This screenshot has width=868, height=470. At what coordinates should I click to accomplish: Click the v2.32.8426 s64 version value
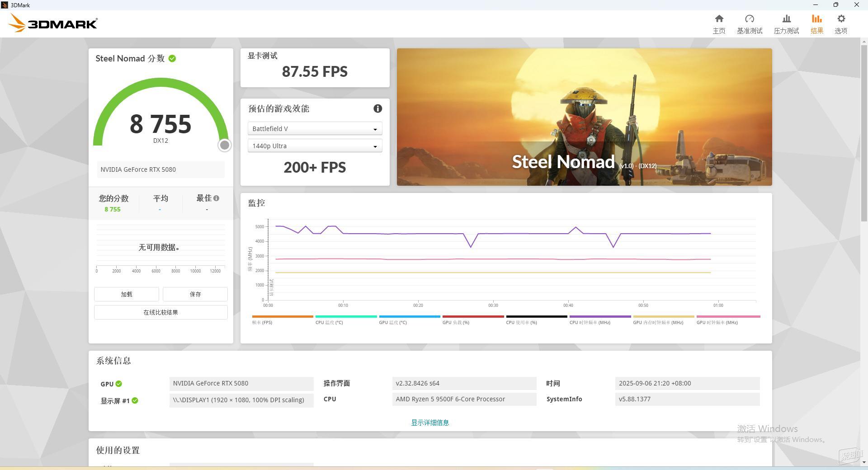click(464, 383)
